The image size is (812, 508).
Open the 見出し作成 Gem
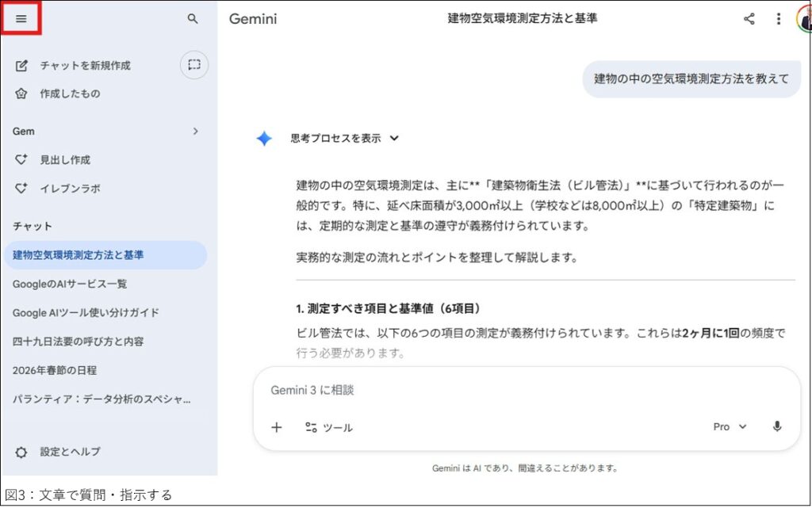click(x=65, y=160)
